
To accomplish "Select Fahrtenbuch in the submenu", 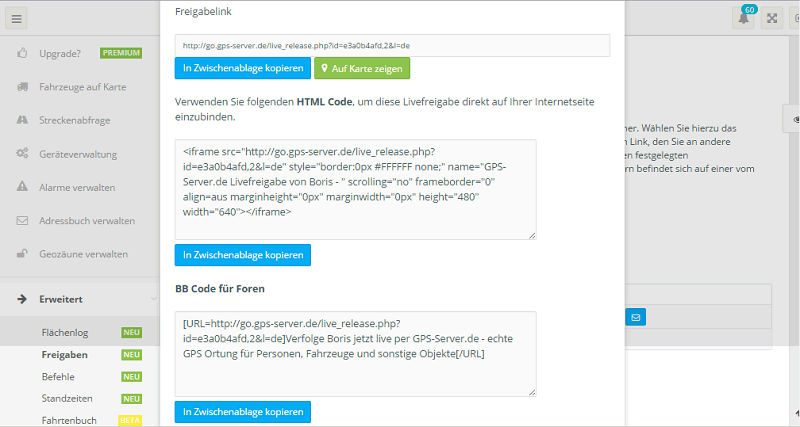I will [x=69, y=420].
